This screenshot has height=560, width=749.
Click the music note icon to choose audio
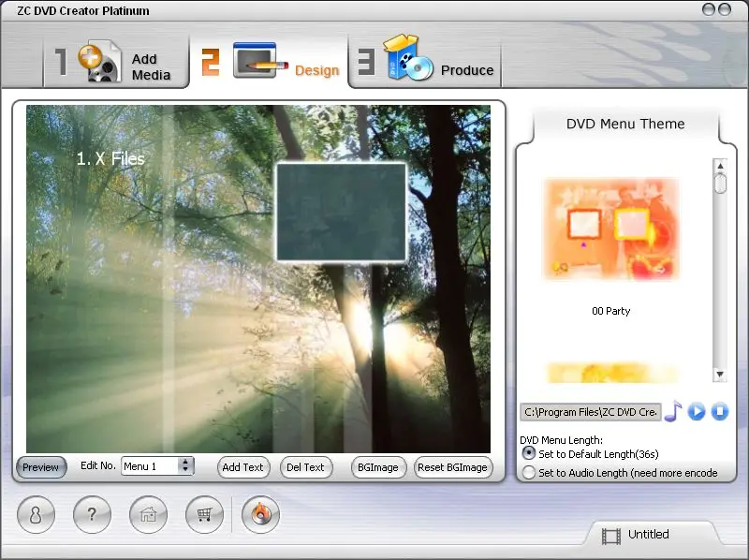pyautogui.click(x=673, y=411)
